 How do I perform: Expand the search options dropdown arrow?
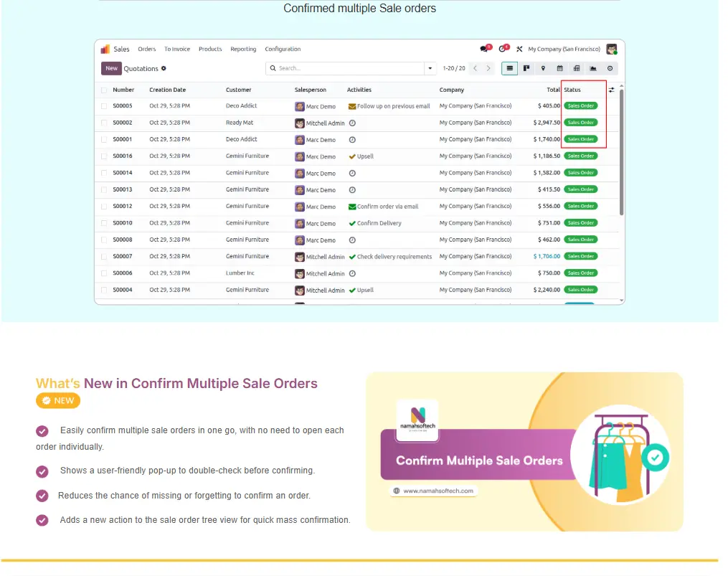click(x=430, y=69)
